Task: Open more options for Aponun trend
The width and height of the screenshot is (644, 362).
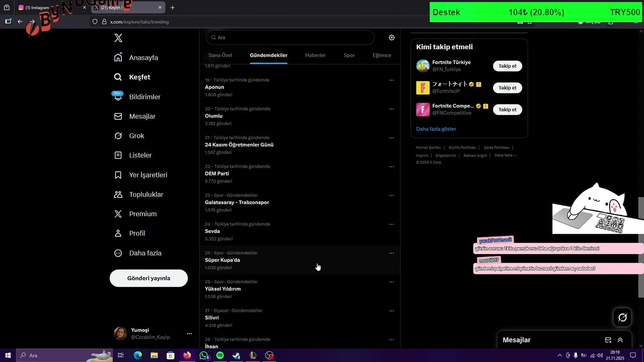Action: click(391, 80)
